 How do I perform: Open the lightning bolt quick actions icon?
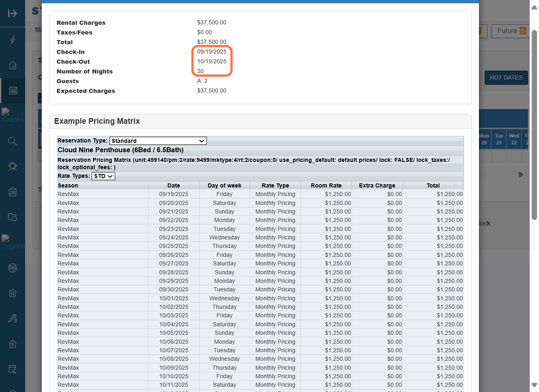coord(13,40)
